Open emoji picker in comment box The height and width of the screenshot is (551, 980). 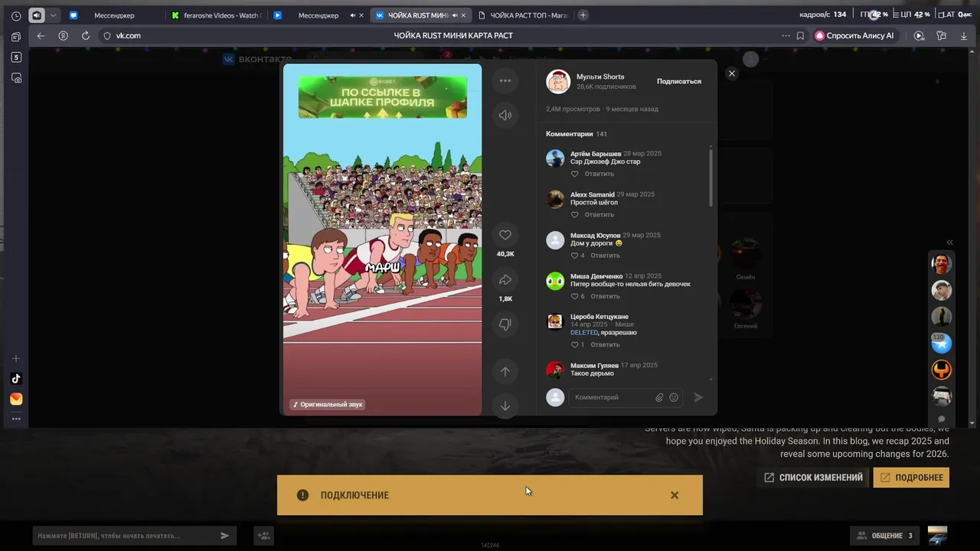click(x=674, y=397)
